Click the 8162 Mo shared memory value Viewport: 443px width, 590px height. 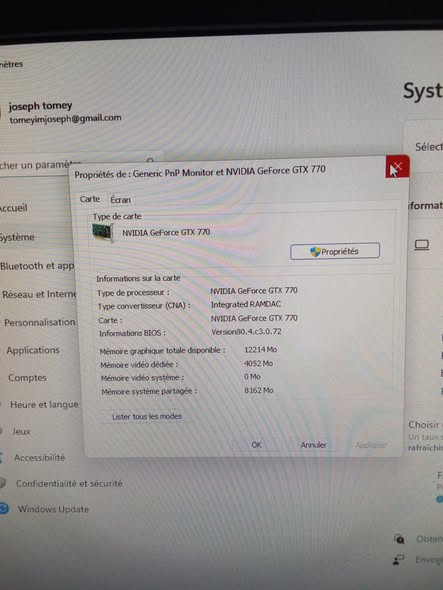click(x=259, y=390)
